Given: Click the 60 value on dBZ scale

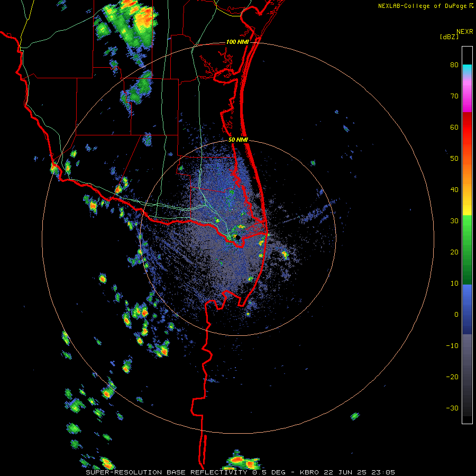Looking at the screenshot, I should pyautogui.click(x=454, y=127).
